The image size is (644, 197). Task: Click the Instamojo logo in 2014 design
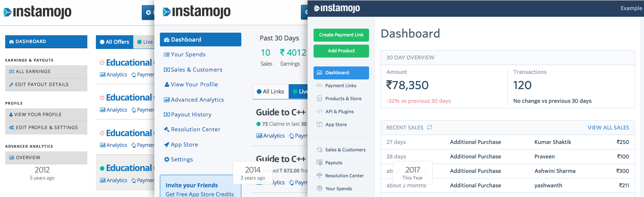(x=197, y=12)
